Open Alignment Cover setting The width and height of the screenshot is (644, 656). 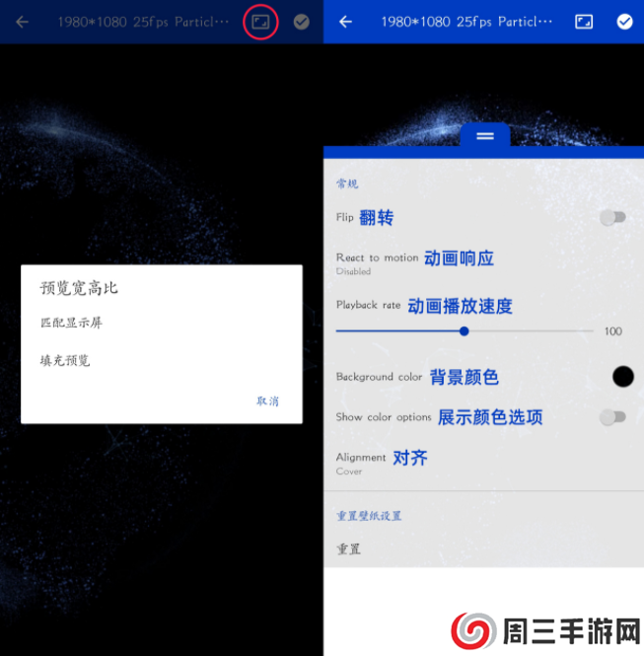click(483, 463)
